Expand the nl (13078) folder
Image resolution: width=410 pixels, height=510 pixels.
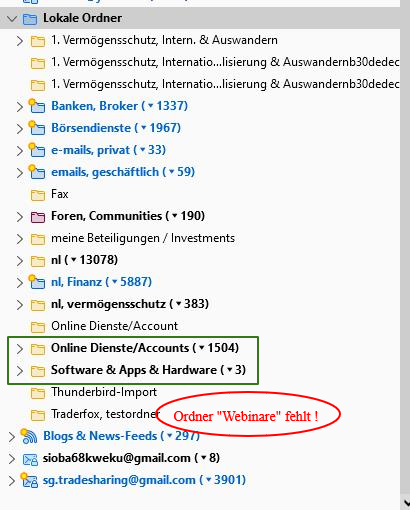[x=20, y=261]
